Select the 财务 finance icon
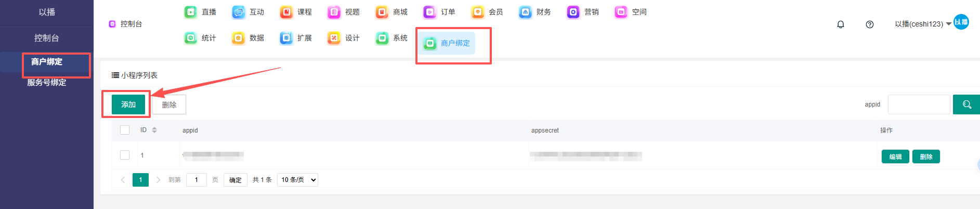Viewport: 980px width, 209px height. coord(526,12)
